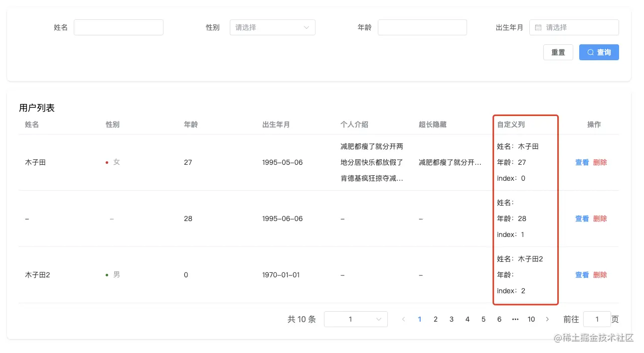Open the 性别 请选择 dropdown
Viewport: 644px width, 353px height.
pyautogui.click(x=272, y=27)
